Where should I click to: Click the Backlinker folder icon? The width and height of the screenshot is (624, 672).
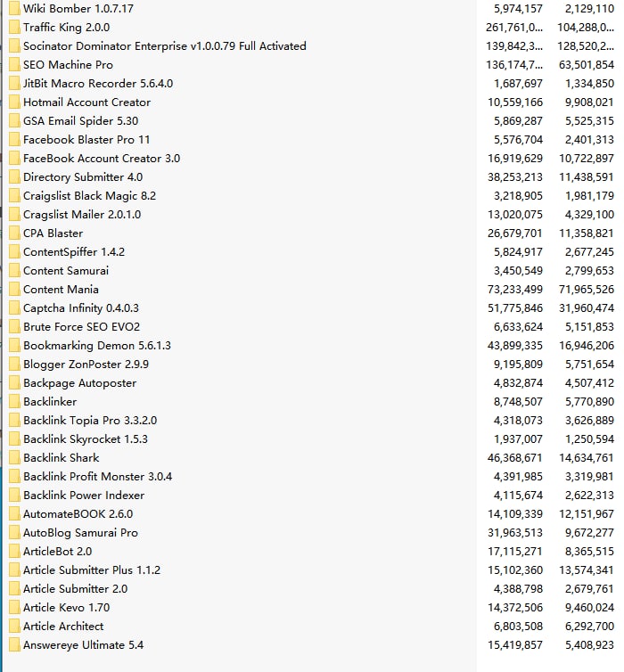point(14,401)
